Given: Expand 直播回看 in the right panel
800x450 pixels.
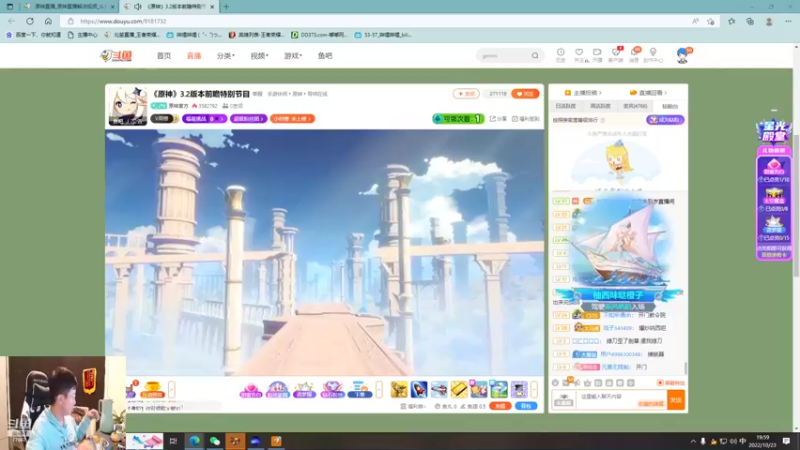Looking at the screenshot, I should click(x=648, y=93).
